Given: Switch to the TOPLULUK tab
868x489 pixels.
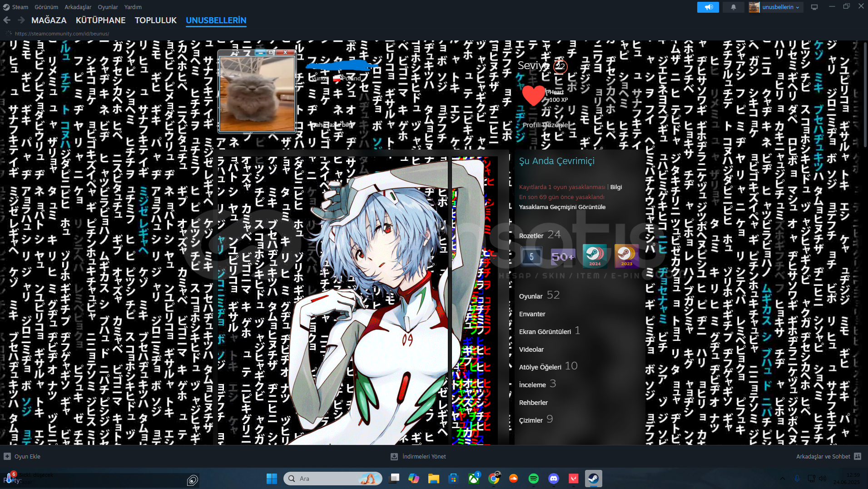Looking at the screenshot, I should coord(156,20).
